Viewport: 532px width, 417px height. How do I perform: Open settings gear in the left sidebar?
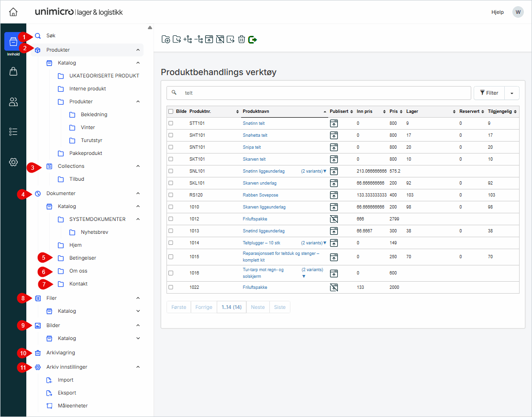click(13, 162)
